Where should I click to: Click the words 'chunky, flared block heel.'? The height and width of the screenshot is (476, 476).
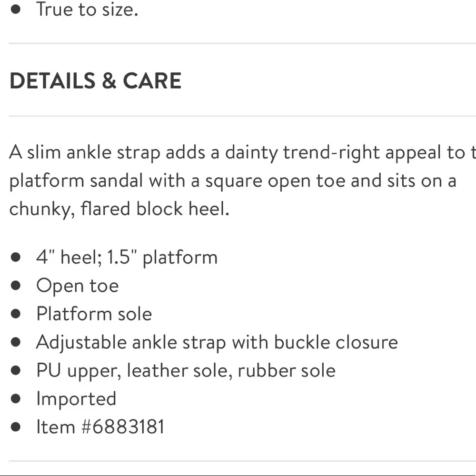pos(119,209)
